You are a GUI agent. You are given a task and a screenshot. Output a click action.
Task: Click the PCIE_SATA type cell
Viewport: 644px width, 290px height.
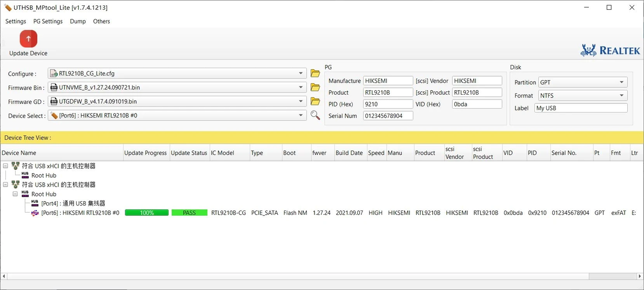(265, 213)
